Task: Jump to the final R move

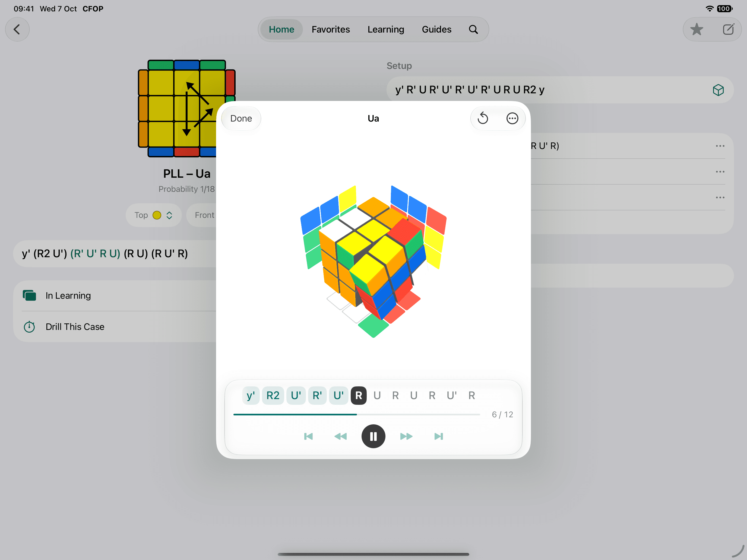Action: tap(472, 395)
